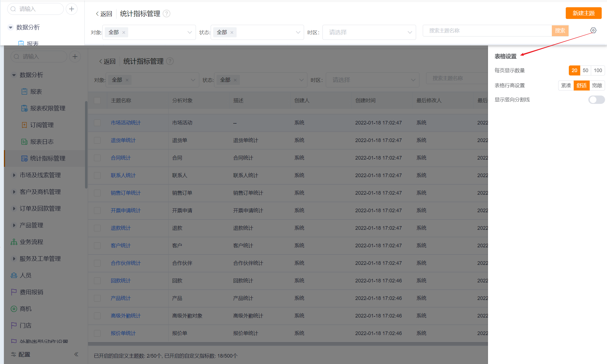This screenshot has width=607, height=364.
Task: Open the 业务流程 sidebar item
Action: pos(27,242)
